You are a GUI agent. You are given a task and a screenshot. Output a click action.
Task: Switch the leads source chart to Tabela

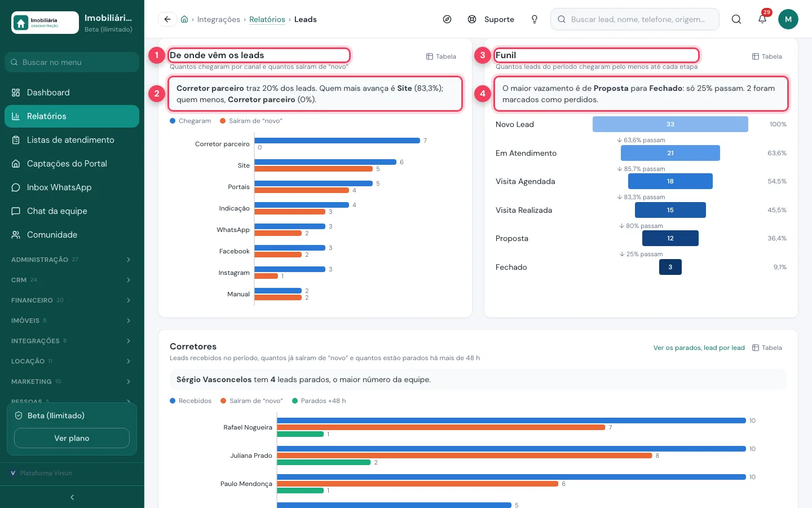pos(441,56)
